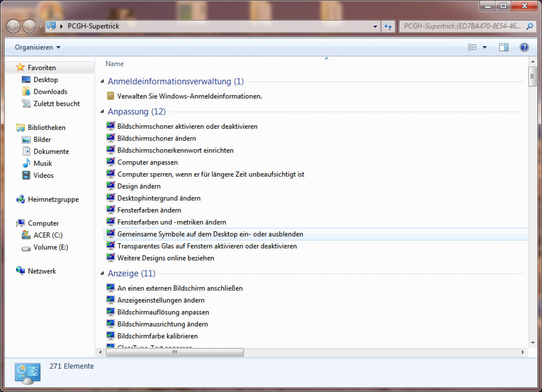
Task: Select Bildschirmschoner ändern entry
Action: (x=157, y=138)
